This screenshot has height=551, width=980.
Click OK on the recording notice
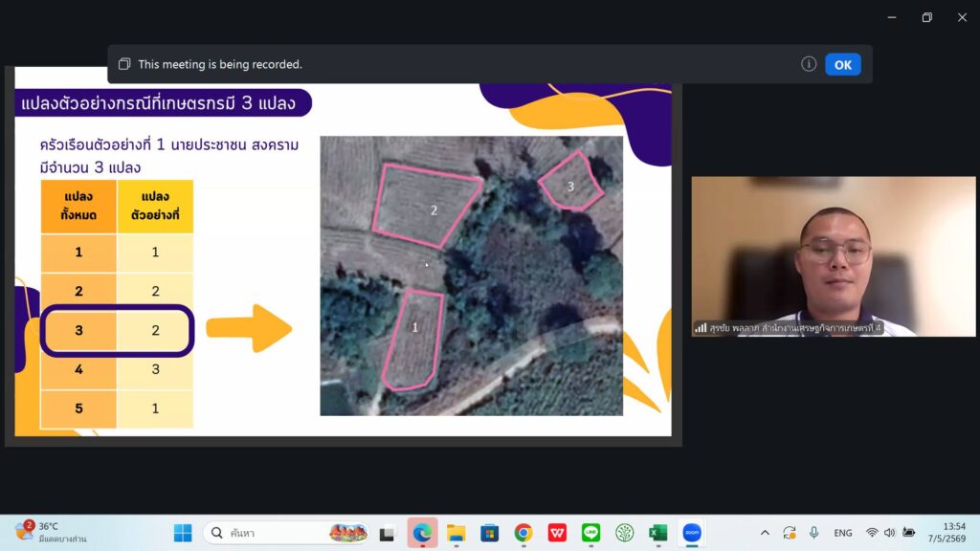[842, 64]
